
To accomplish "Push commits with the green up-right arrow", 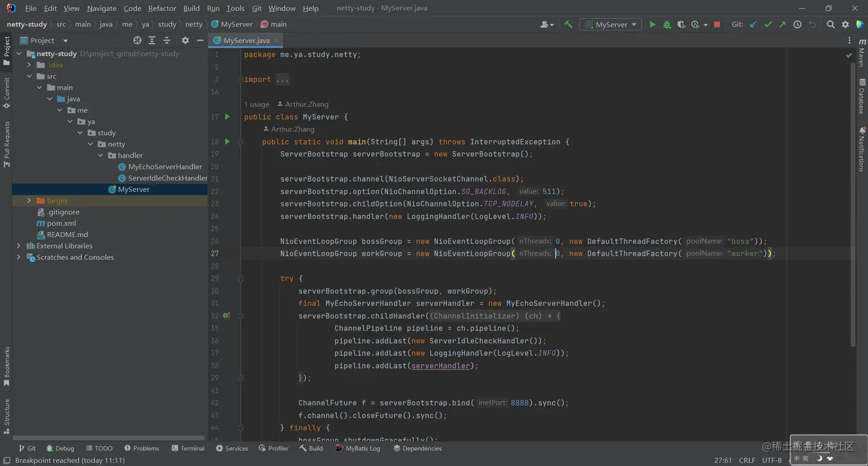I will pos(782,25).
